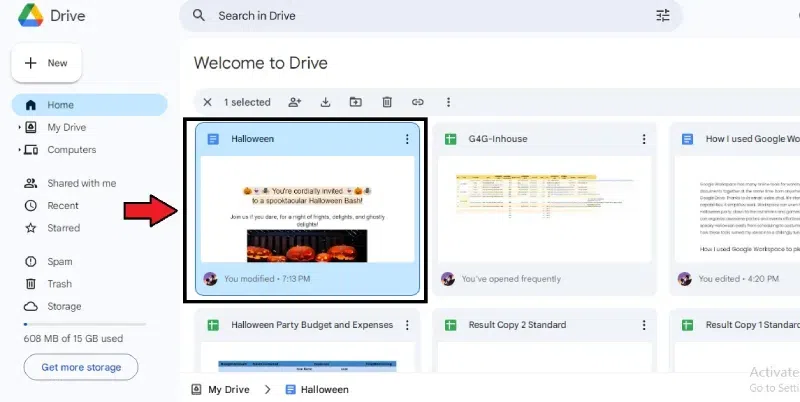
Task: Open more actions in selection toolbar
Action: coord(448,102)
